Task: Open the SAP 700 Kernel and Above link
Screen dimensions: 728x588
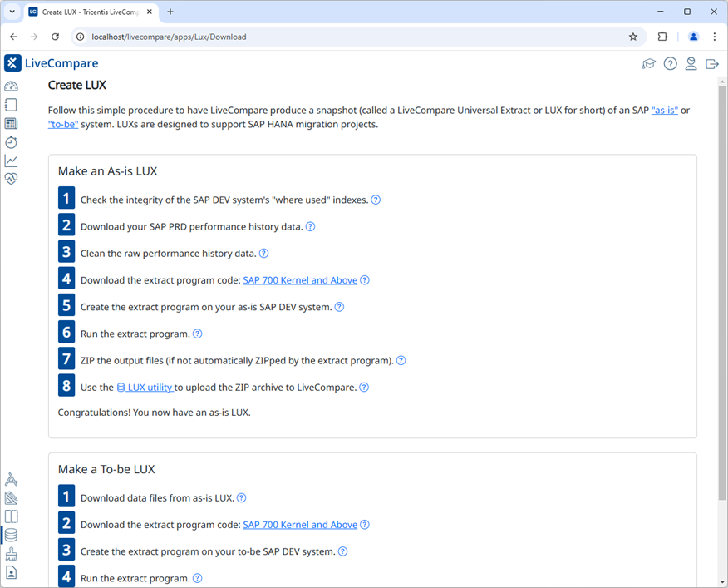Action: tap(300, 279)
